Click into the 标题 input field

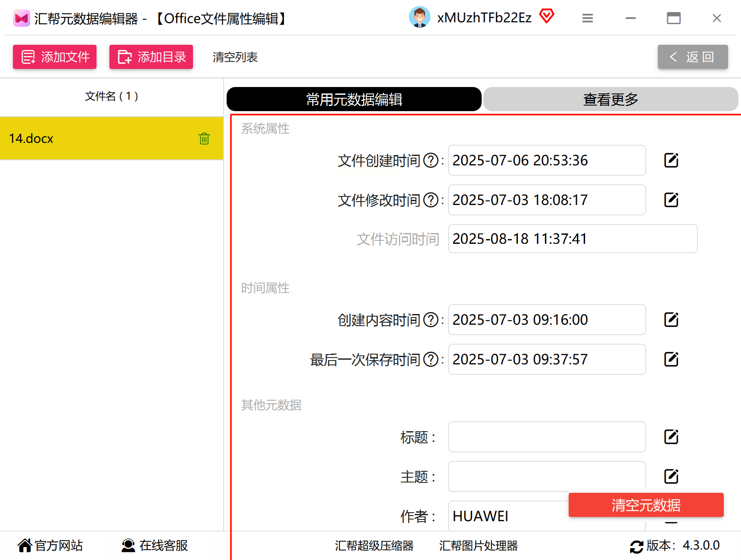click(x=547, y=437)
